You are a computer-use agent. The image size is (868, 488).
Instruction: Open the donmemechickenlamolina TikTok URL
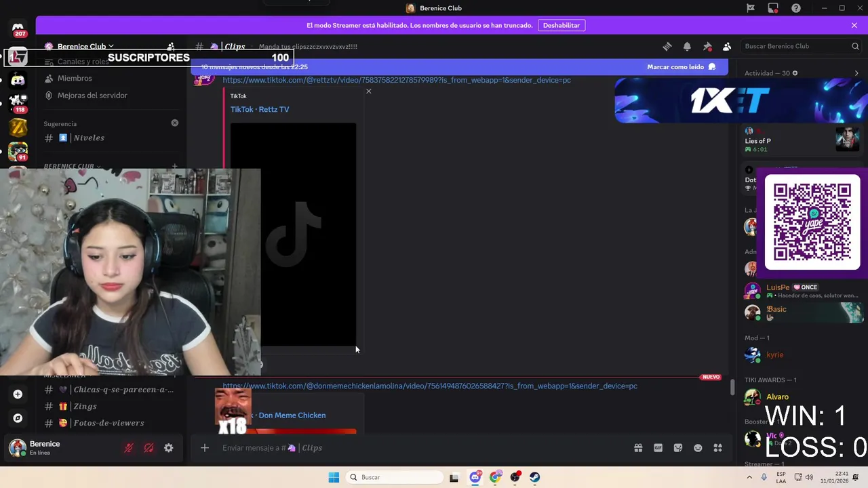pyautogui.click(x=430, y=386)
